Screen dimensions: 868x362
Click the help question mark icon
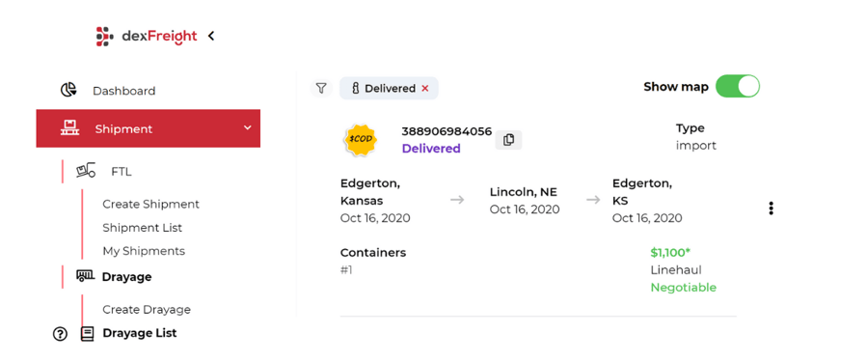[60, 334]
